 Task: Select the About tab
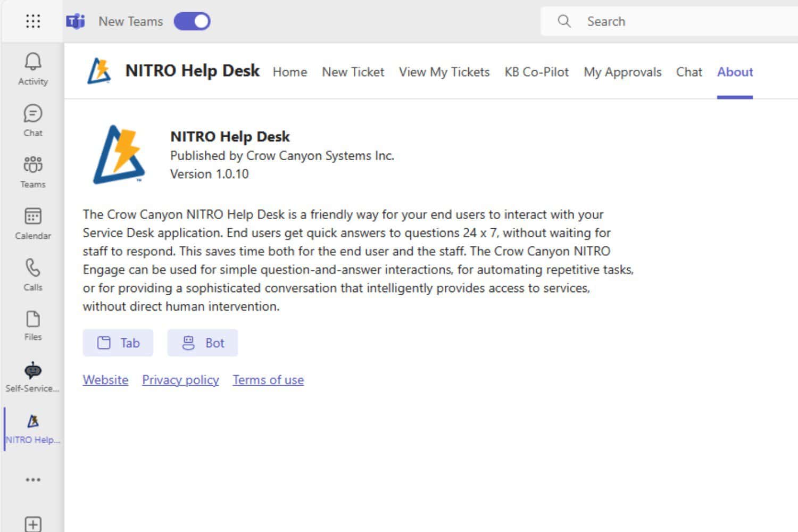click(x=735, y=72)
